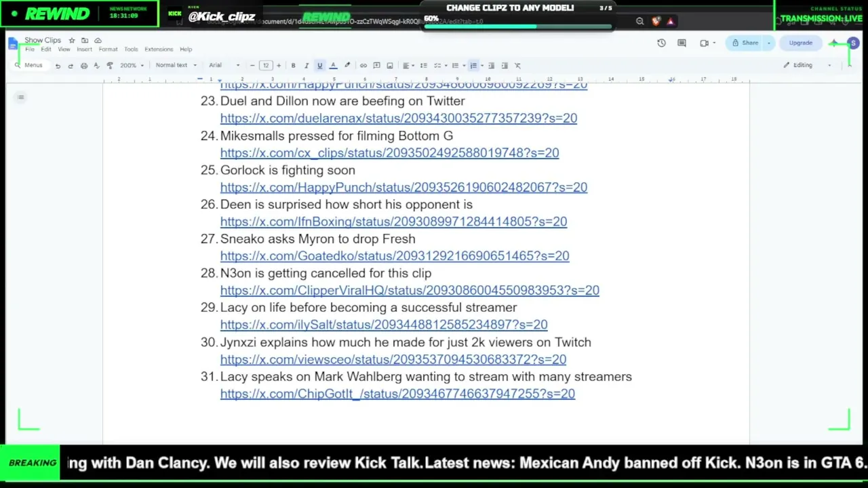This screenshot has height=488, width=868.
Task: Open the text color picker
Action: coord(333,66)
